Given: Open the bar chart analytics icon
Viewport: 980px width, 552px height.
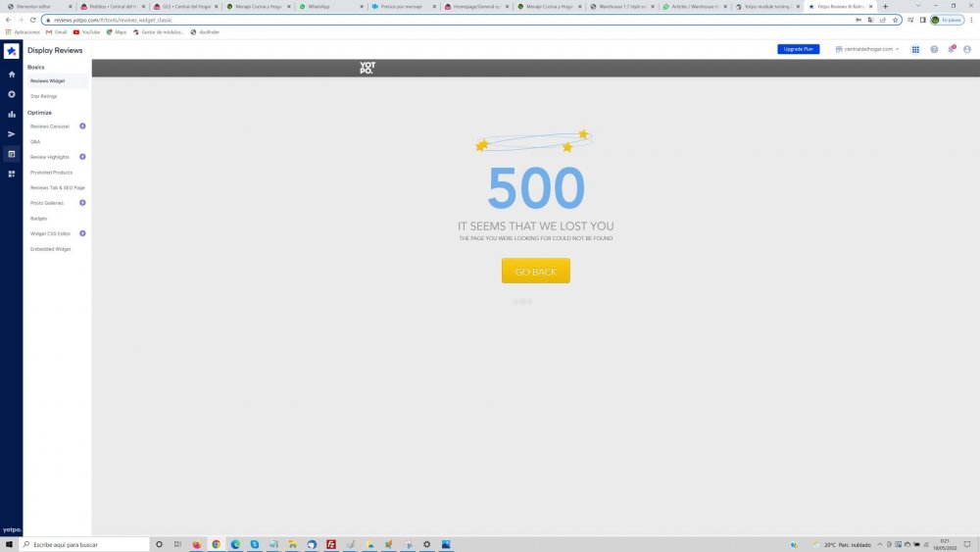Looking at the screenshot, I should pos(11,114).
